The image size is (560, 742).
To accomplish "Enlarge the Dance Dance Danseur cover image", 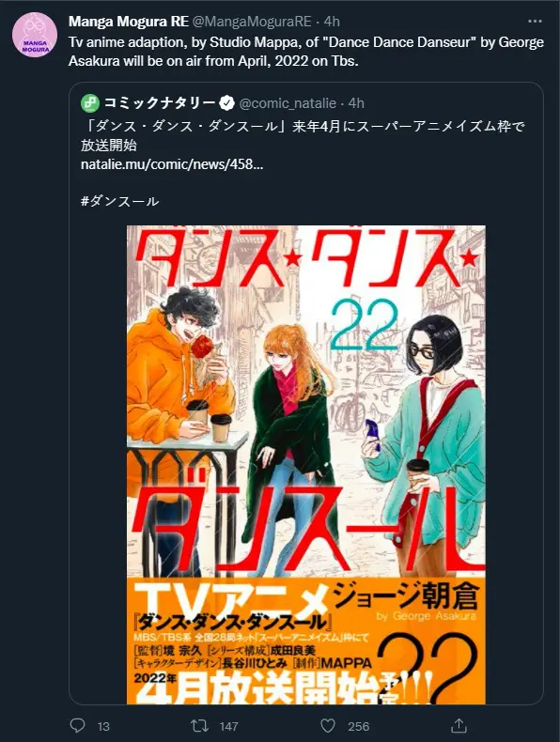I will (x=305, y=465).
